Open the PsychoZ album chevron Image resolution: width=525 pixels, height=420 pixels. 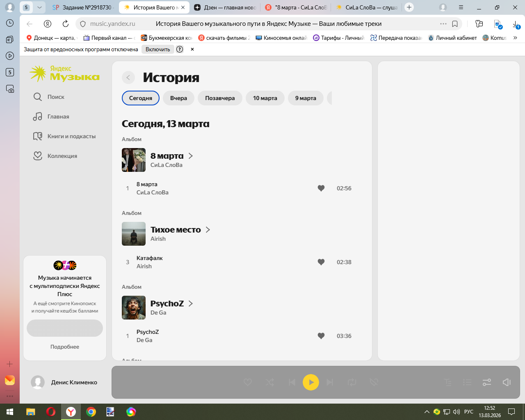click(191, 304)
